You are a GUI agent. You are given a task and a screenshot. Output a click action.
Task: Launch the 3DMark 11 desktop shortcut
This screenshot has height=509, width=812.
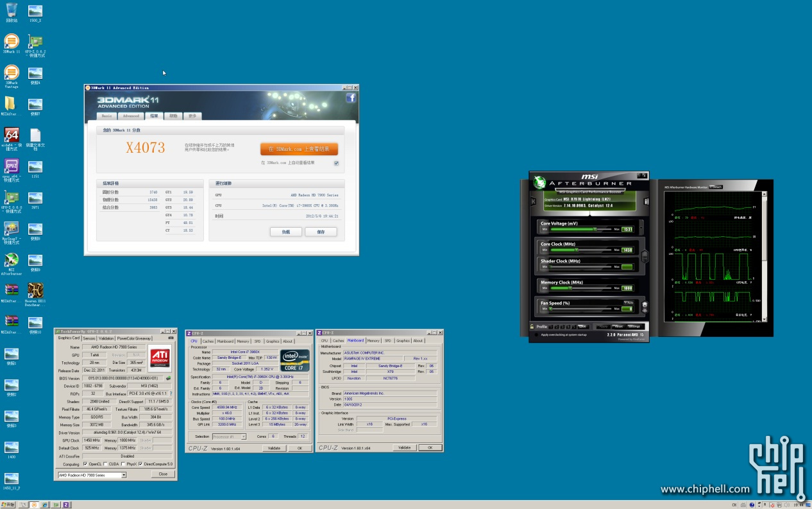[11, 44]
